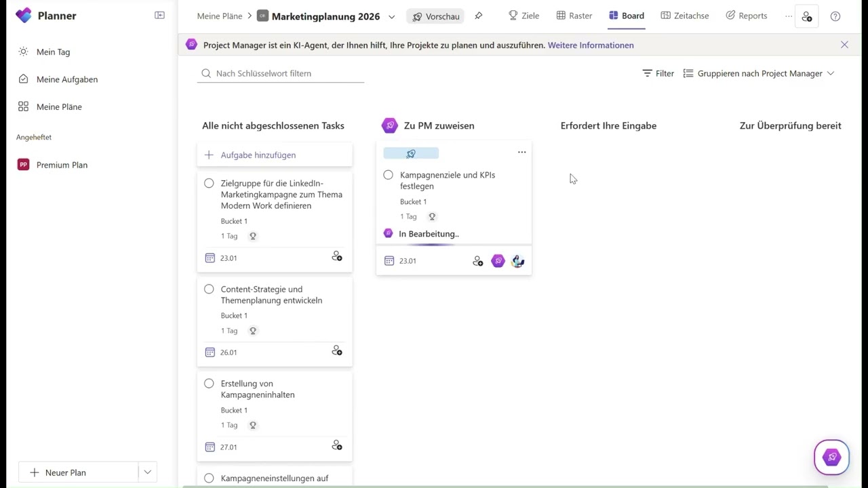
Task: Click assign icon on Content-Strategie task card
Action: pyautogui.click(x=337, y=351)
